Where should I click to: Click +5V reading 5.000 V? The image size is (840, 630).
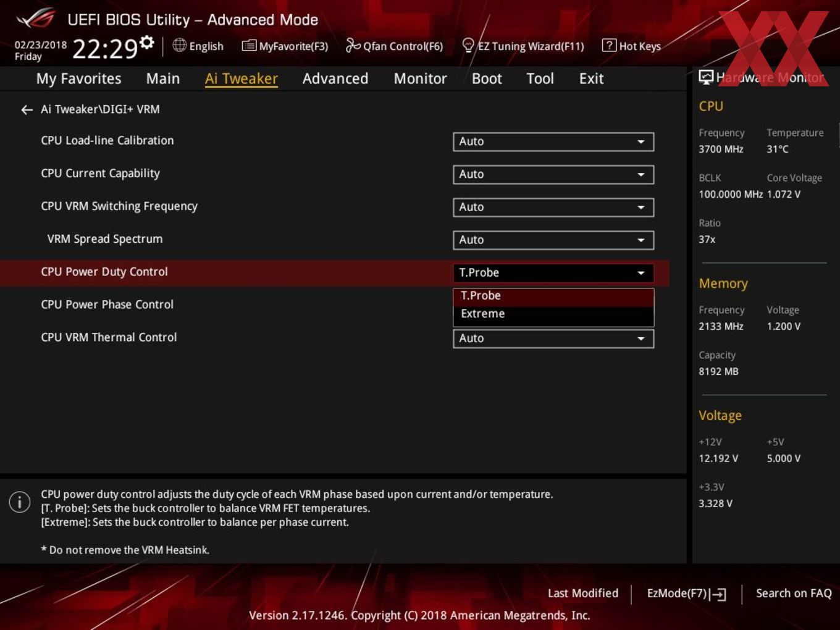pyautogui.click(x=784, y=458)
